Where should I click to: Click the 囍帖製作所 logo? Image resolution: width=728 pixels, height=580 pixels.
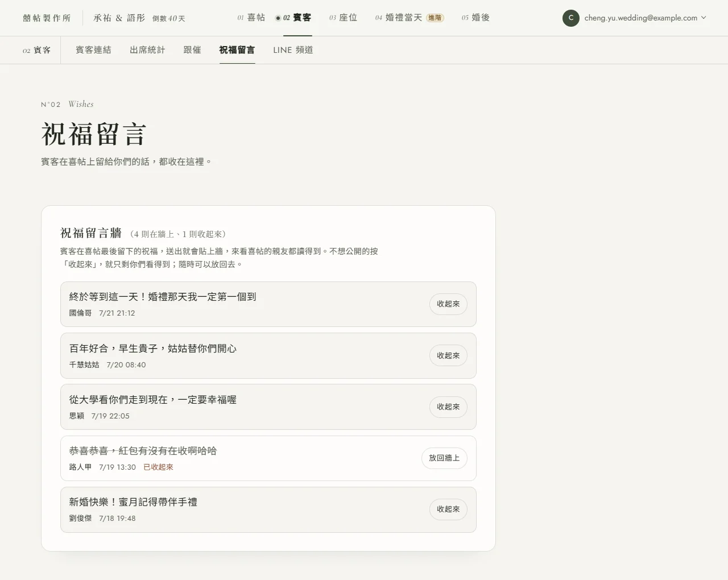coord(47,18)
